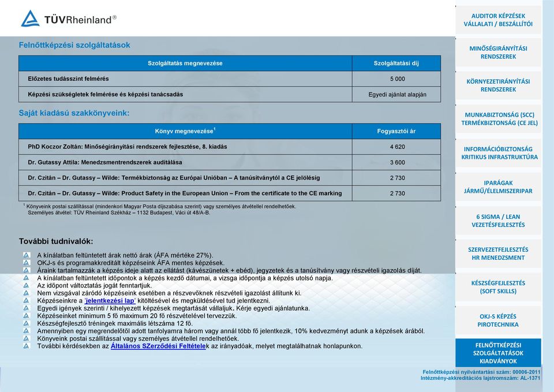Click the TÜV Rheinland logo
The image size is (554, 392).
point(69,18)
